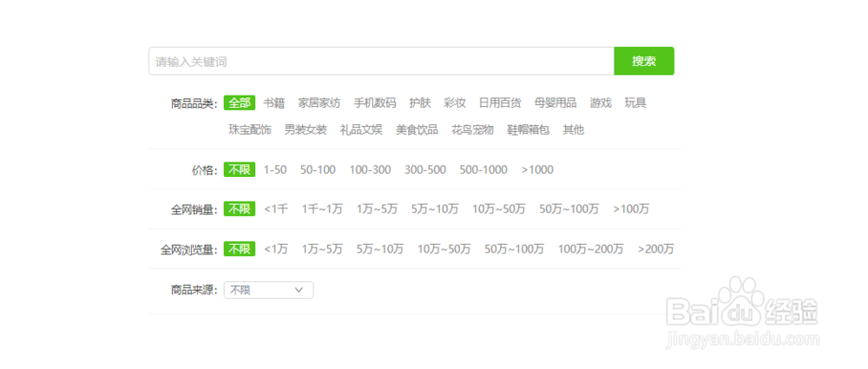Viewport: 868px width, 369px height.
Task: Choose the 游戏 category
Action: [602, 102]
